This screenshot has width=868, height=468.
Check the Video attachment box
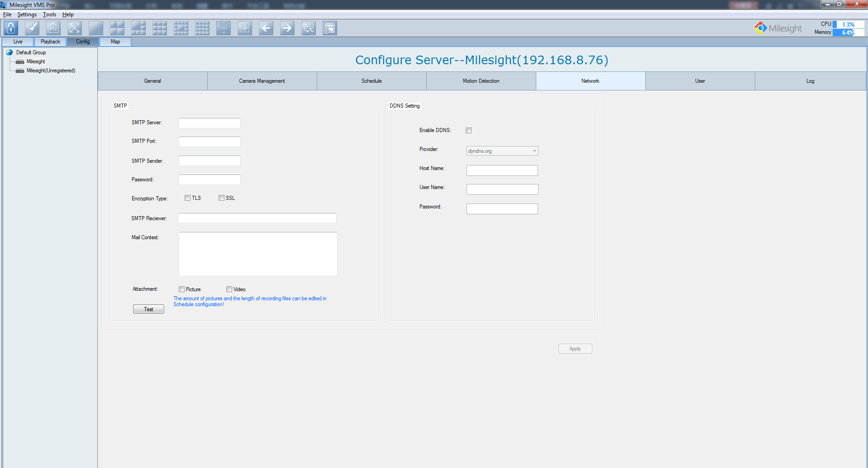click(229, 289)
